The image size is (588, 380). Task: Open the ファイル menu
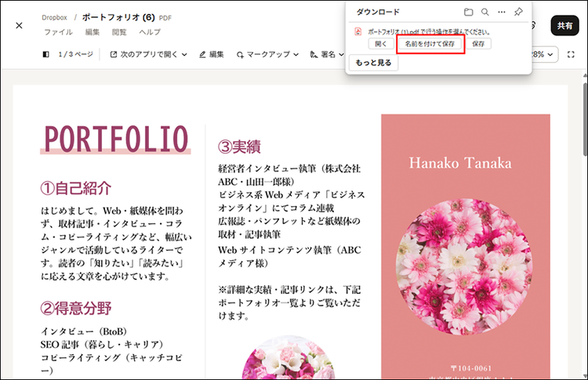coord(59,32)
